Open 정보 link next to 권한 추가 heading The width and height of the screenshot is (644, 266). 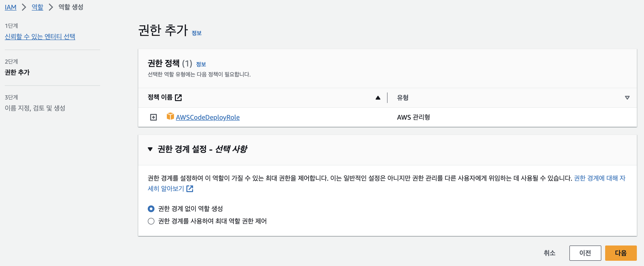point(196,33)
